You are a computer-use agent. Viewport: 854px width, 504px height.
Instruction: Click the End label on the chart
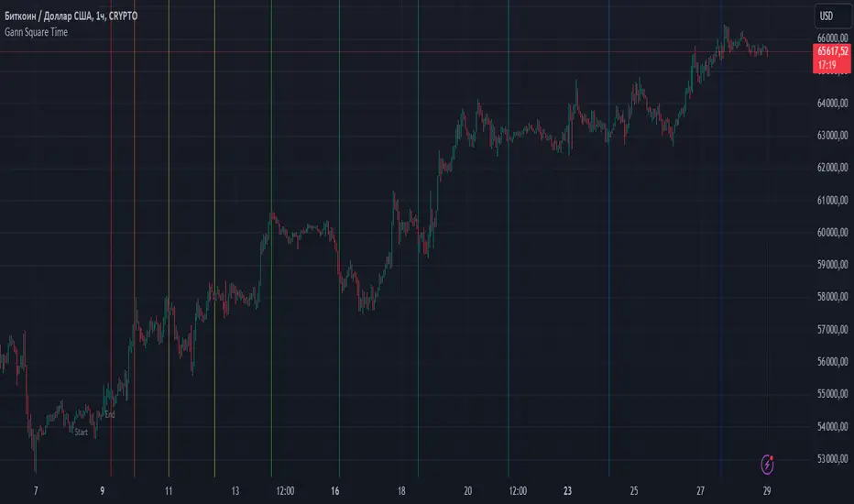pos(110,415)
